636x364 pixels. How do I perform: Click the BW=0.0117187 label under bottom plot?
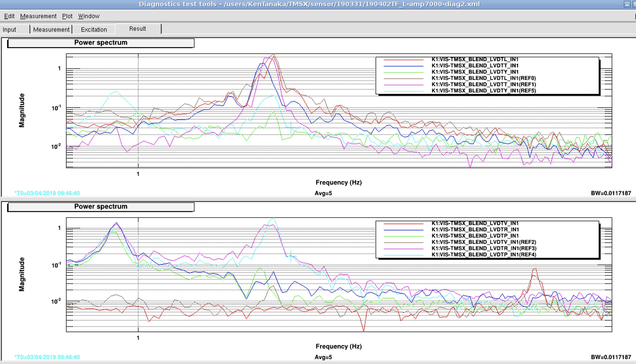tap(611, 357)
